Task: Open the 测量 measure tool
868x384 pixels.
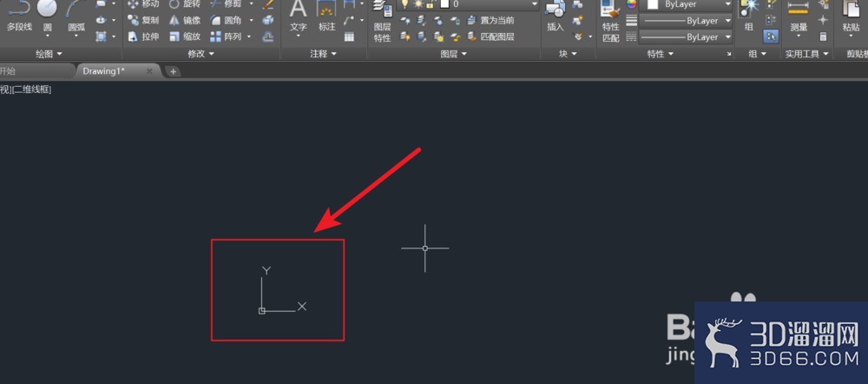Action: (799, 17)
